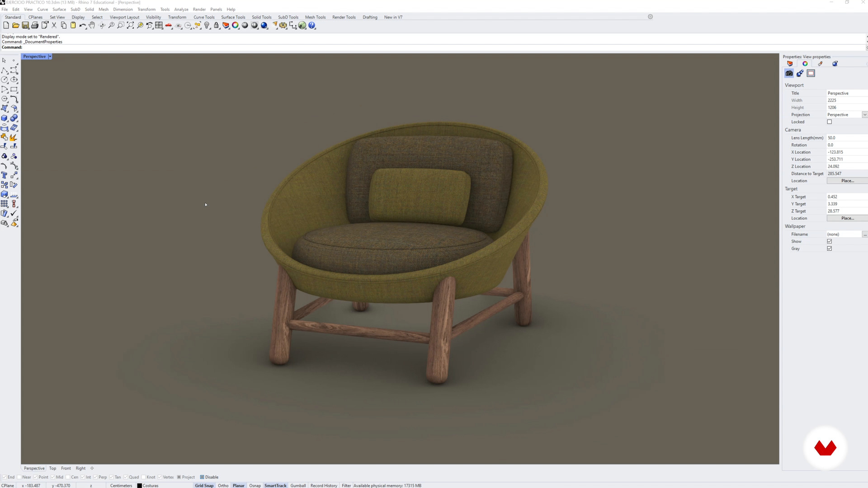Select the Pan hand tool
Viewport: 868px width, 488px height.
click(x=92, y=25)
